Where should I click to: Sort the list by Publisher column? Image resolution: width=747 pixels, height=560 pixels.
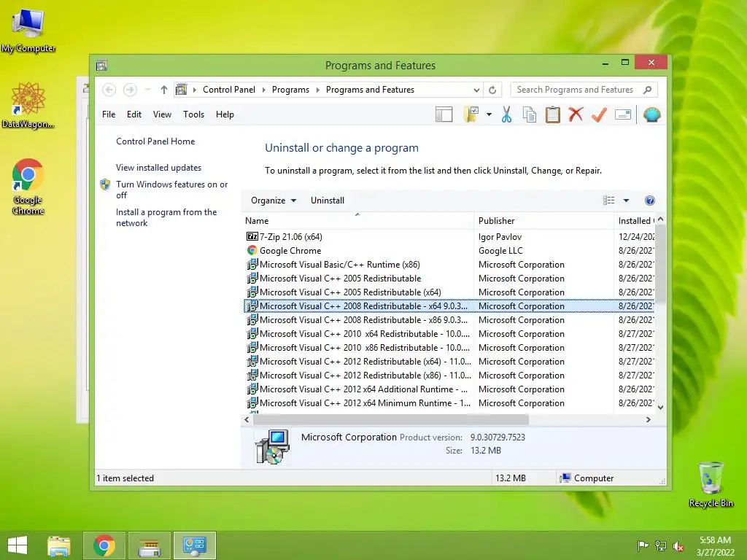click(544, 220)
